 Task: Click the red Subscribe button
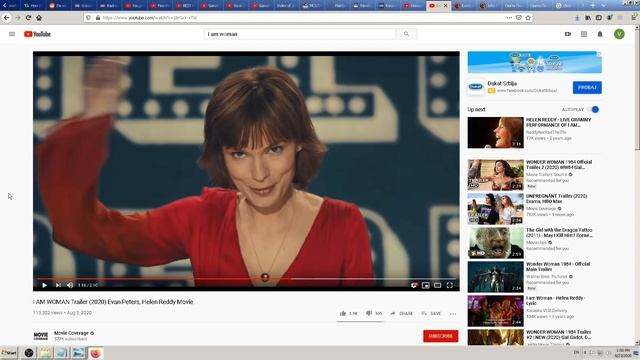click(440, 336)
